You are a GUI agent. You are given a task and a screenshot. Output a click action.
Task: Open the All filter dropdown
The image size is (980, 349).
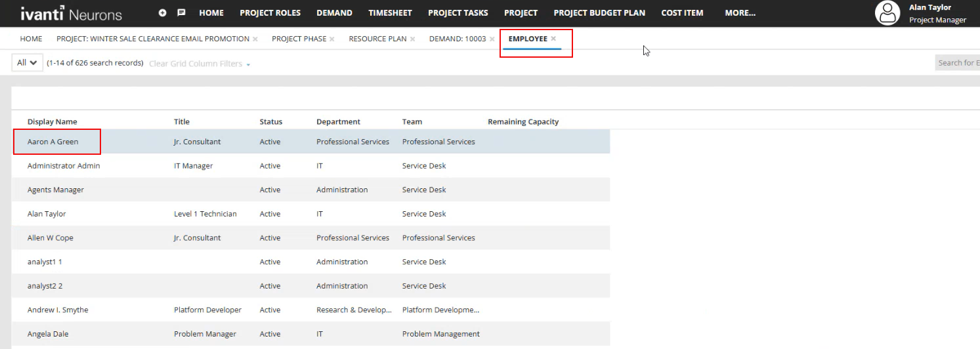[27, 63]
